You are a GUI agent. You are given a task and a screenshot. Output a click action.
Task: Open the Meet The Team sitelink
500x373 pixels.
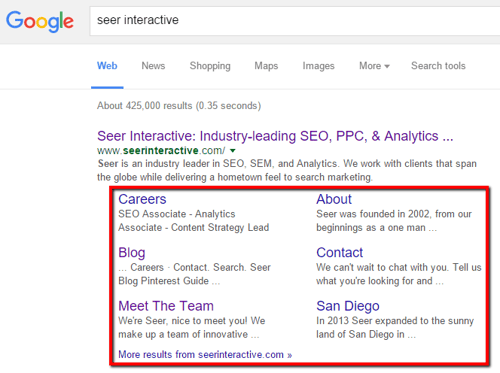pyautogui.click(x=166, y=306)
